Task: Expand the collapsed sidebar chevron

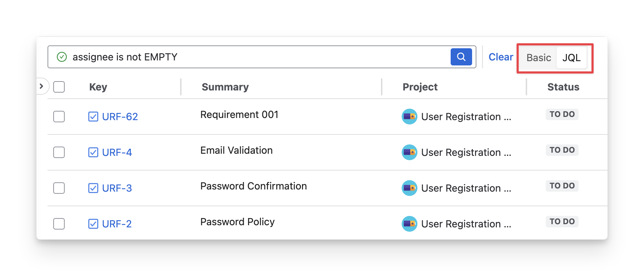Action: tap(41, 86)
